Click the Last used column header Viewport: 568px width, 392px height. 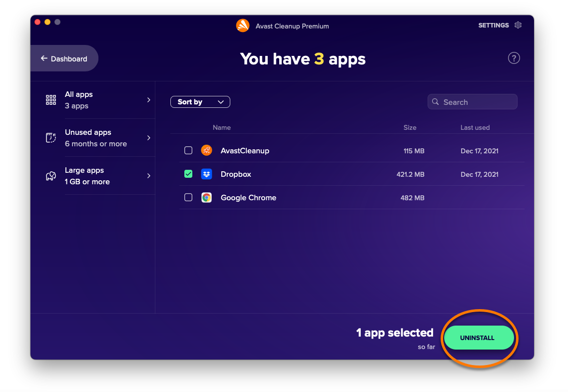pyautogui.click(x=475, y=127)
